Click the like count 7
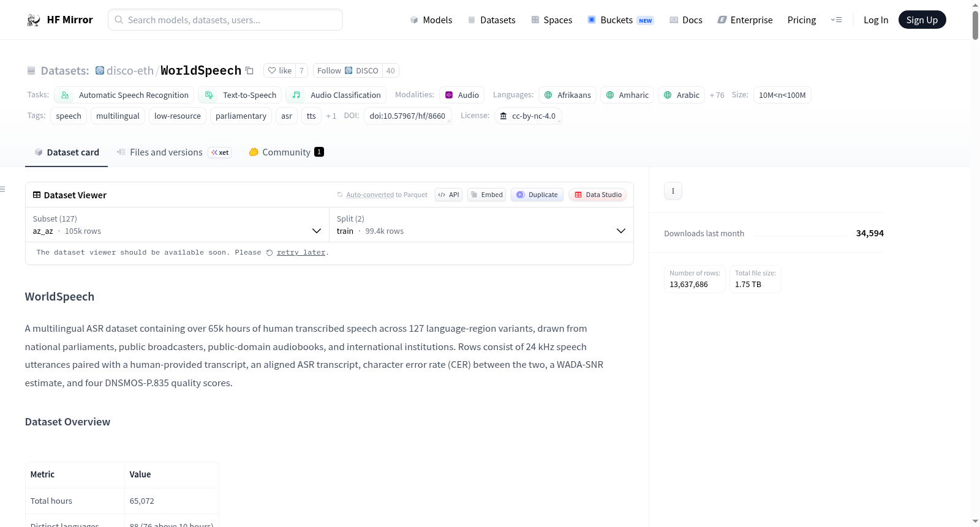This screenshot has width=980, height=527. pos(301,70)
